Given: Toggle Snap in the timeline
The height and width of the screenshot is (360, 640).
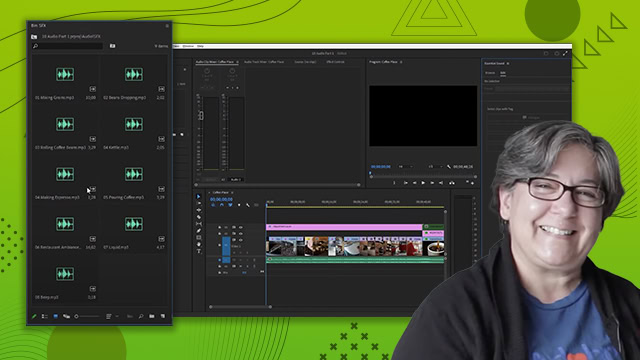Looking at the screenshot, I should pos(222,205).
